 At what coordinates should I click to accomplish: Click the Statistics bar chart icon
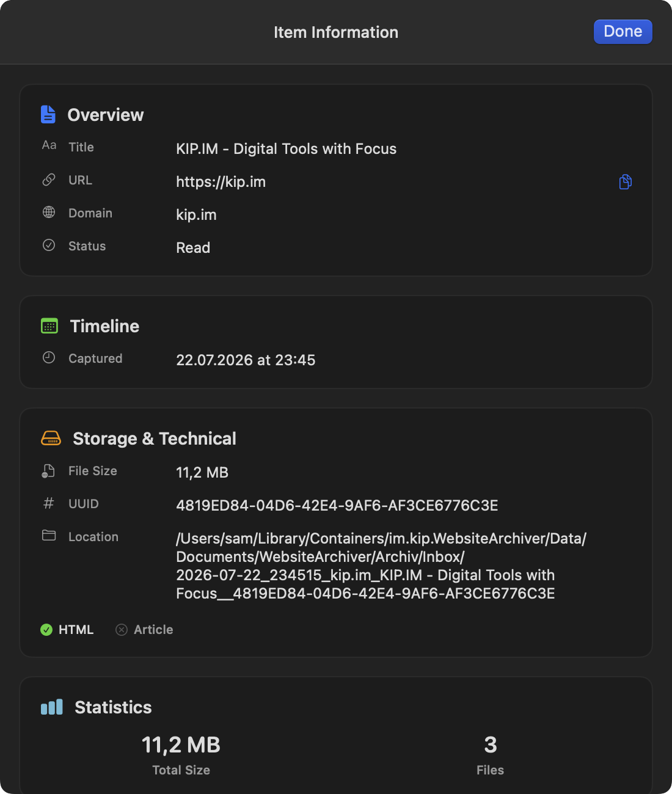click(x=52, y=707)
